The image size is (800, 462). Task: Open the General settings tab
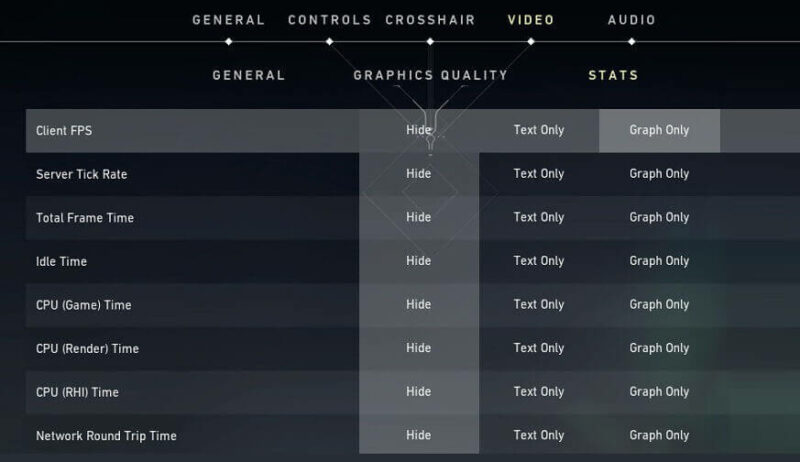pos(229,20)
